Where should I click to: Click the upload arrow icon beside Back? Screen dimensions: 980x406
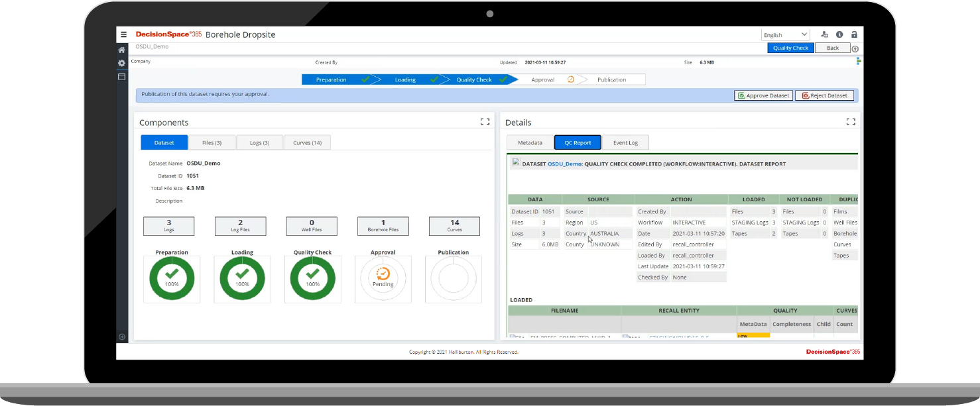pyautogui.click(x=855, y=49)
